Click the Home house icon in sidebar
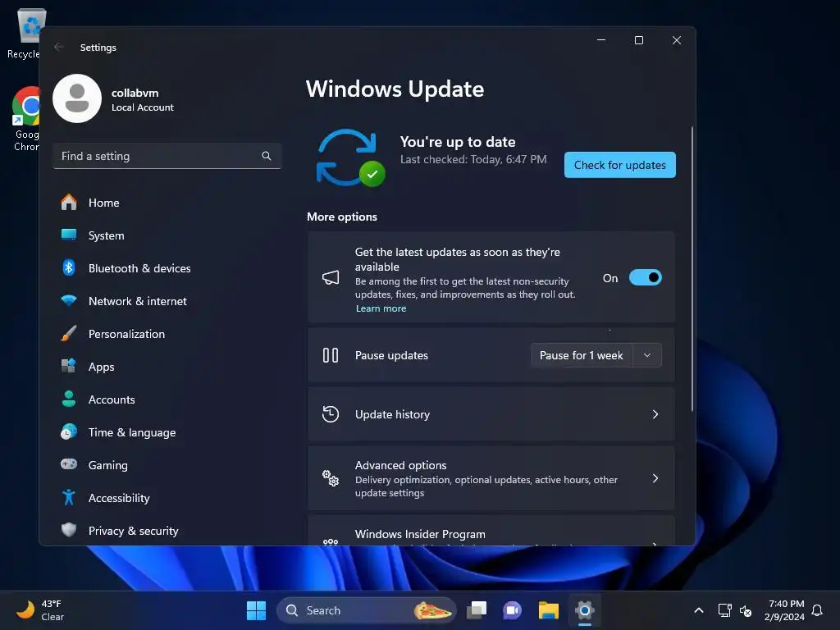The image size is (840, 630). (x=69, y=203)
